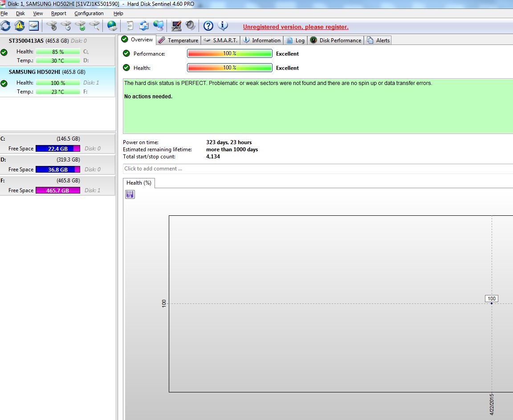Click the disk with stethoscope test icon
Image resolution: width=513 pixels, height=420 pixels.
pos(51,26)
